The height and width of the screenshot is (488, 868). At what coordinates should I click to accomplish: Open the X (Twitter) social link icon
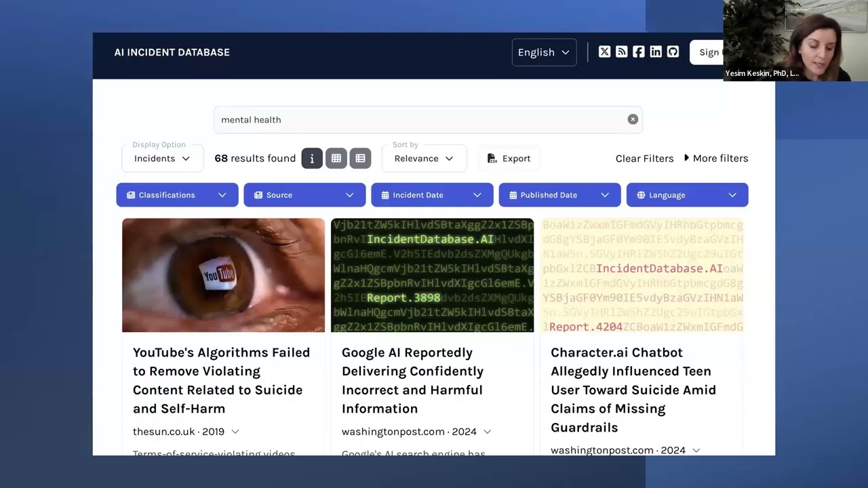(x=604, y=52)
